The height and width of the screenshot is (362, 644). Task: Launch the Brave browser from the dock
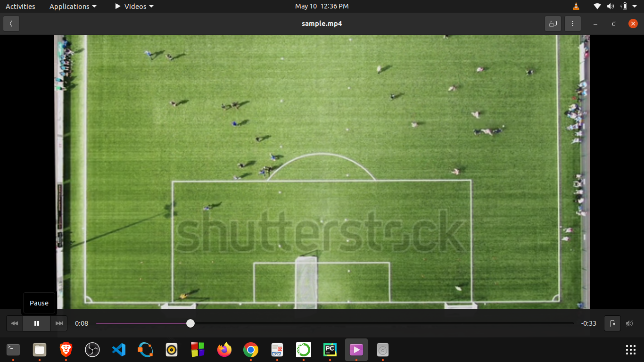click(66, 350)
